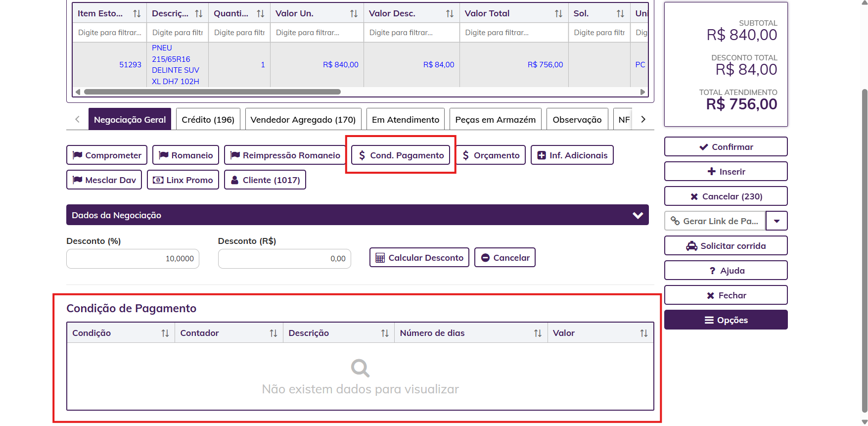Click Calcular Desconto button
868x426 pixels.
coord(419,257)
